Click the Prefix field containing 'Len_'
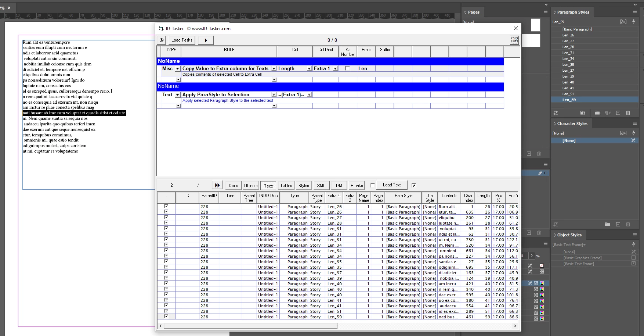This screenshot has height=336, width=644. pos(366,69)
